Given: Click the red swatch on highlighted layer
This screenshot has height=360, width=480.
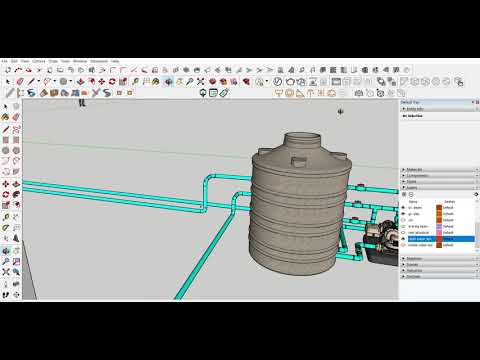Looking at the screenshot, I should point(439,239).
